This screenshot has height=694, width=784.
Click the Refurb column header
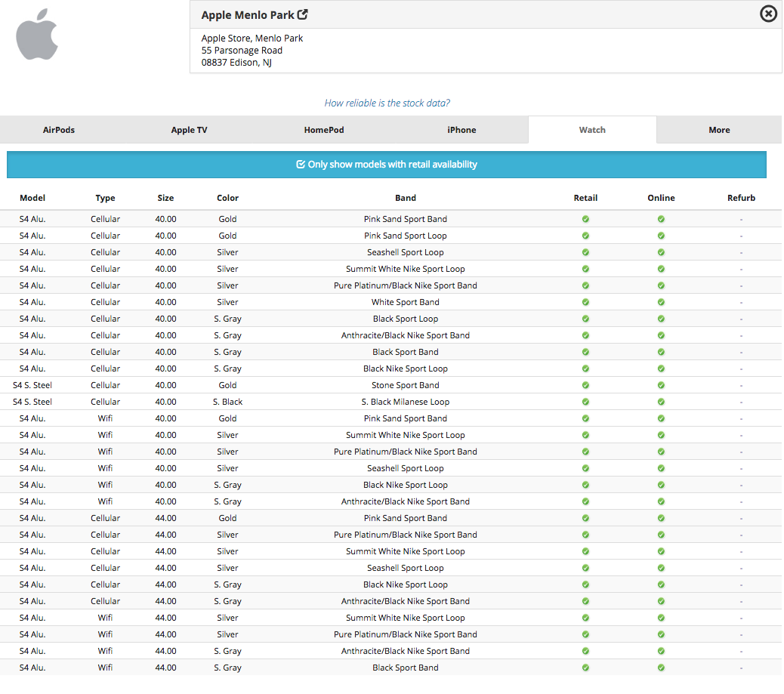(741, 198)
